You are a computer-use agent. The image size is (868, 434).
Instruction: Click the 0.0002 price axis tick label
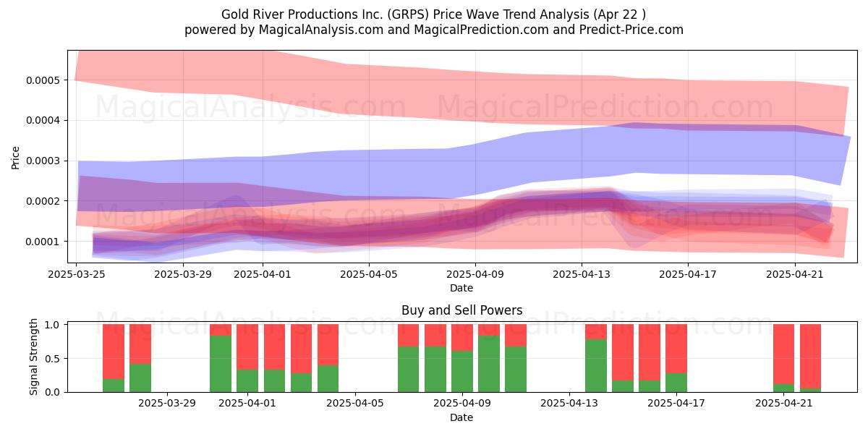tap(44, 201)
